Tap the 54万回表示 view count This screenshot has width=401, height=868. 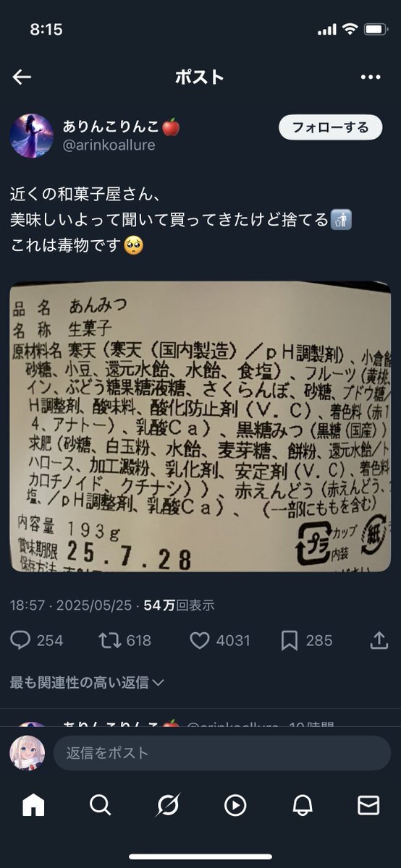pos(179,605)
